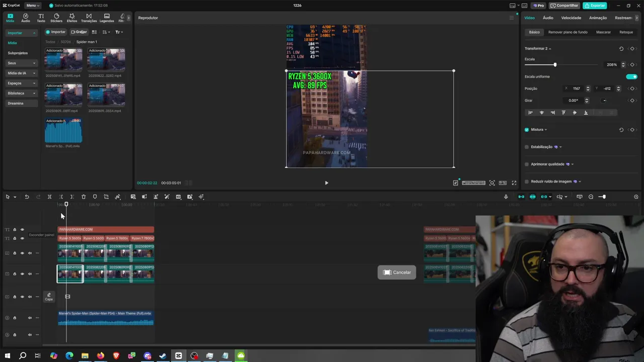Align clip to top edge

(x=563, y=113)
